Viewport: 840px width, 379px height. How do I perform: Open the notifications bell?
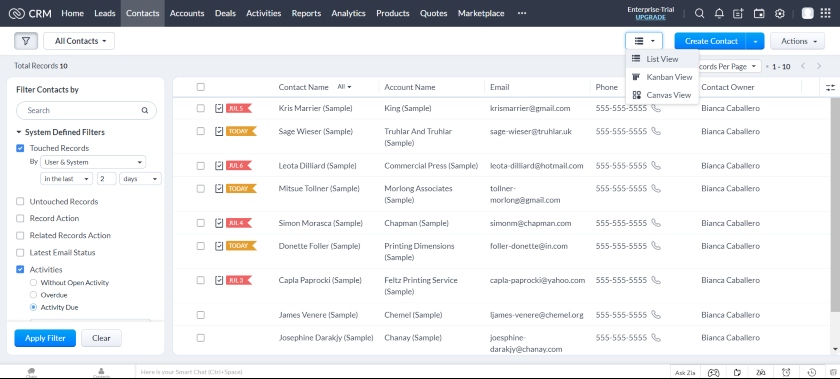[x=719, y=13]
